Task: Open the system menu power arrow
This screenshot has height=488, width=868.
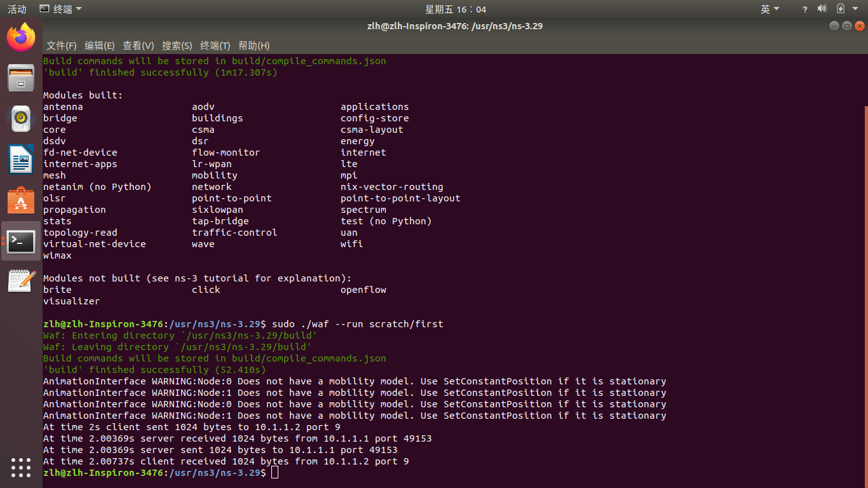Action: click(855, 9)
